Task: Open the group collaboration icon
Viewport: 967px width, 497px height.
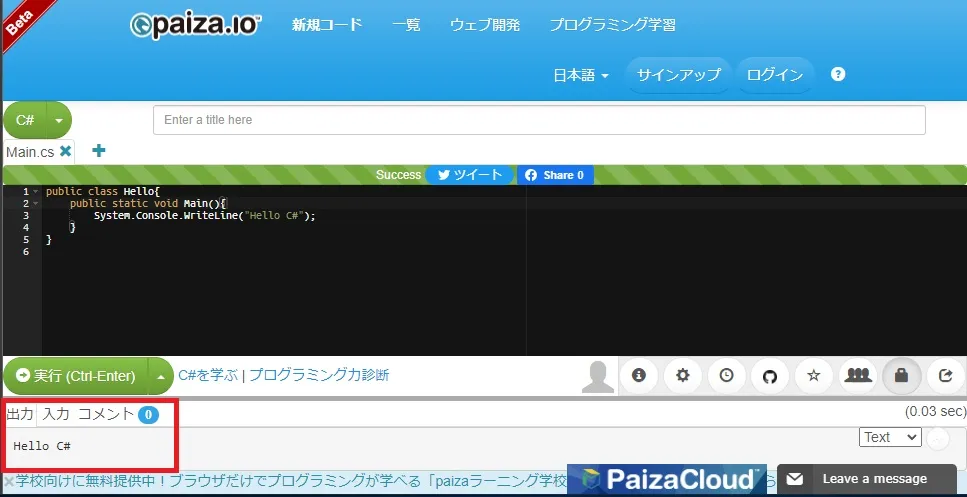Action: [857, 376]
